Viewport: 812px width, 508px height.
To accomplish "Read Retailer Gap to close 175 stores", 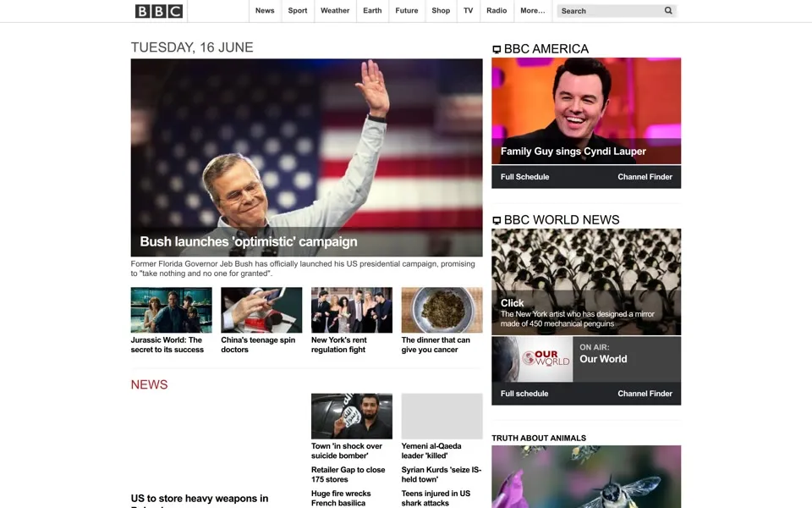I will pyautogui.click(x=348, y=474).
